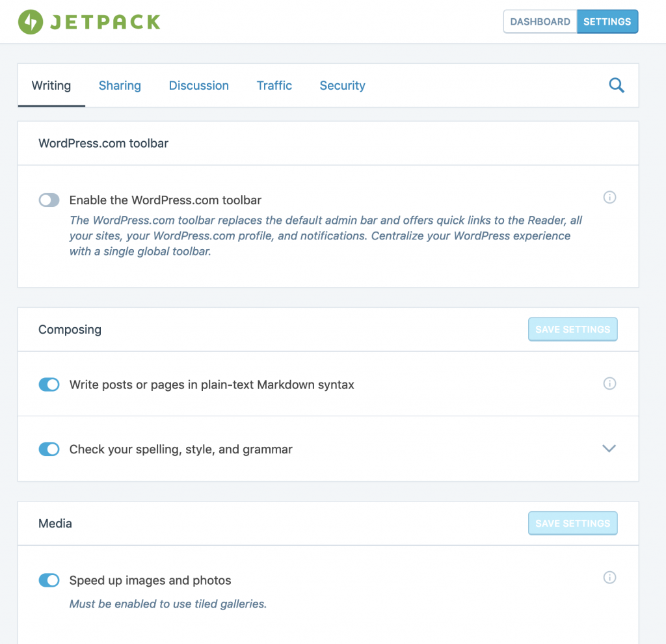Viewport: 666px width, 644px height.
Task: Toggle off Speed up images and photos
Action: click(49, 580)
